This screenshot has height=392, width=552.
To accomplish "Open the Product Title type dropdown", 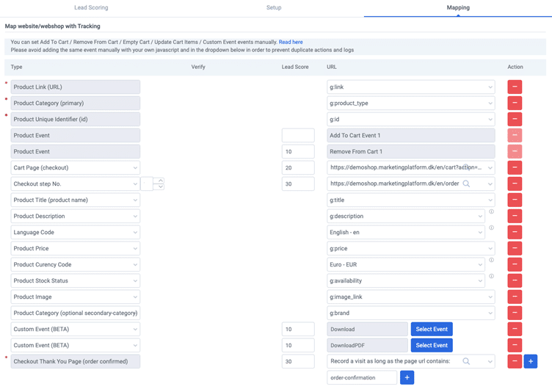I will 76,200.
